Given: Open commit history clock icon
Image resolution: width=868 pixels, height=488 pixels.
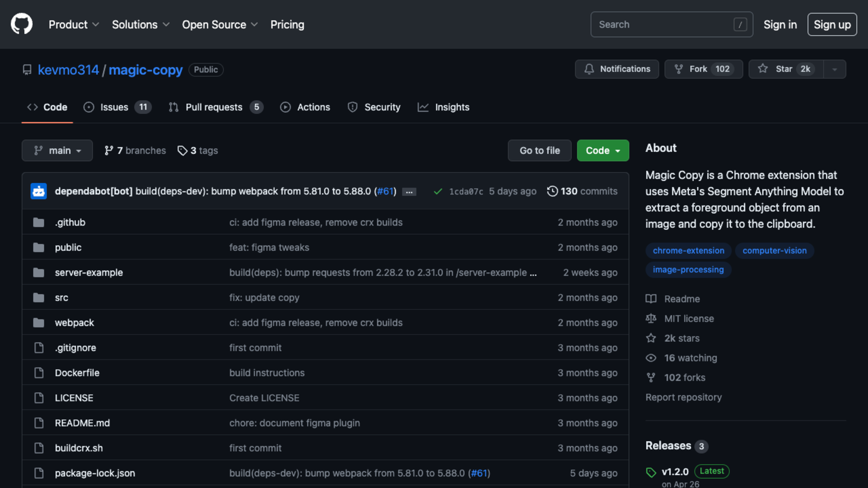Looking at the screenshot, I should click(x=552, y=191).
